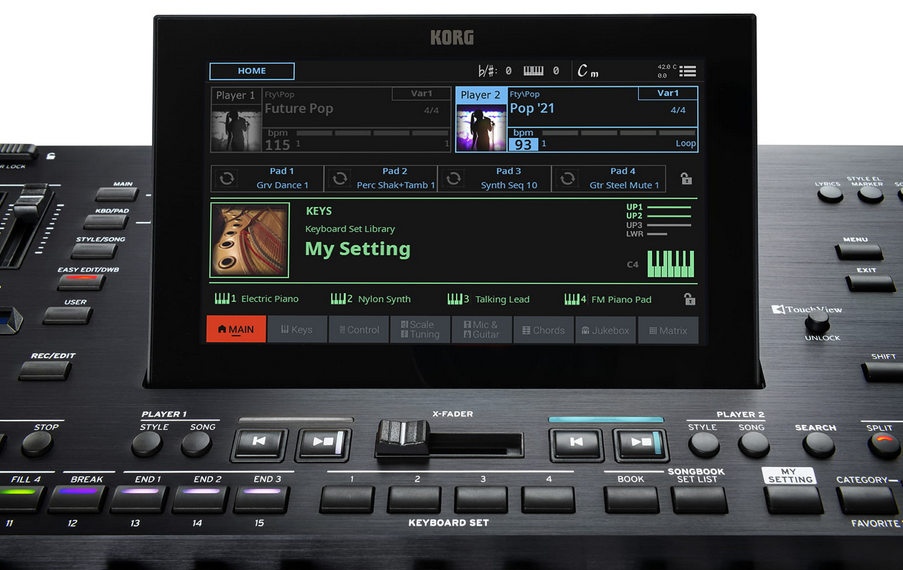Switch to the Keys tab

(x=297, y=329)
